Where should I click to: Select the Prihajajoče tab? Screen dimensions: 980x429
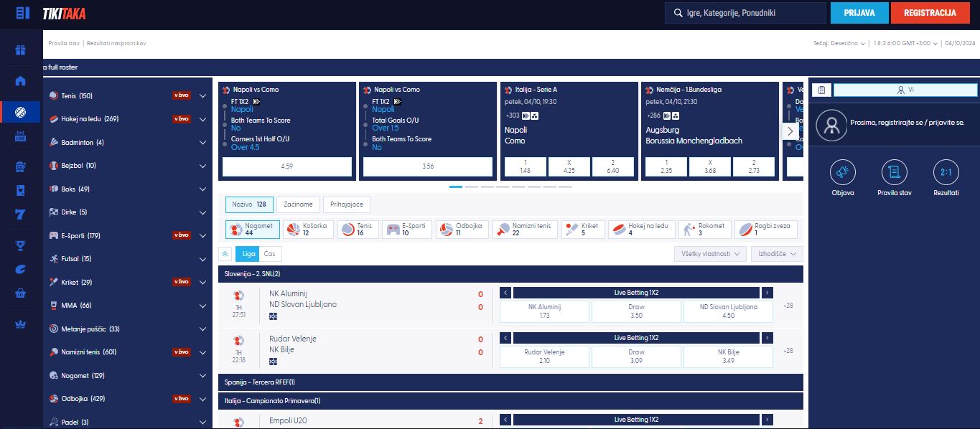[x=347, y=204]
